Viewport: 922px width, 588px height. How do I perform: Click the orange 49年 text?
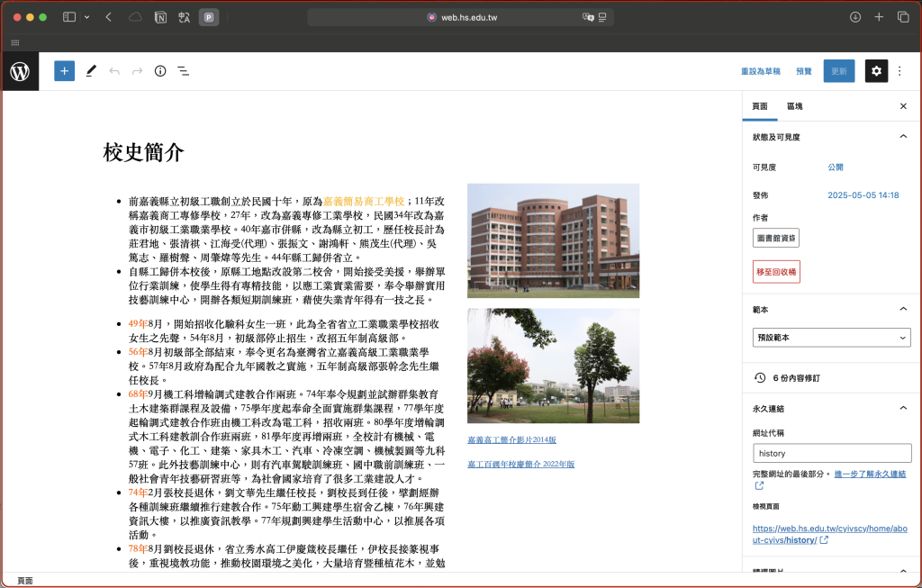point(138,323)
